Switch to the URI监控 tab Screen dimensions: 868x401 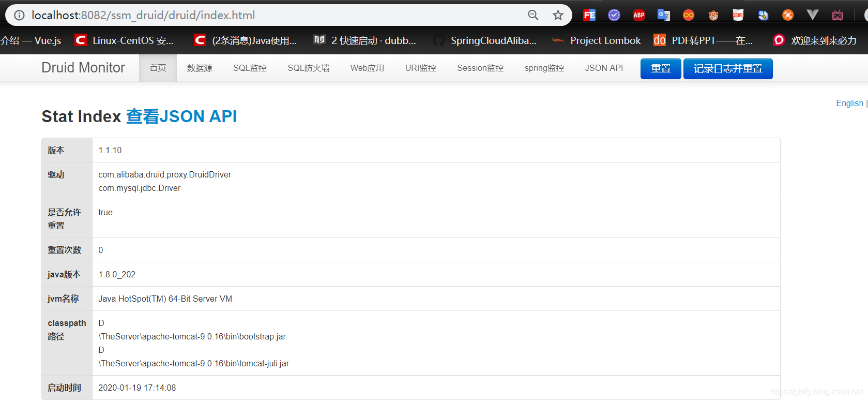click(x=421, y=68)
